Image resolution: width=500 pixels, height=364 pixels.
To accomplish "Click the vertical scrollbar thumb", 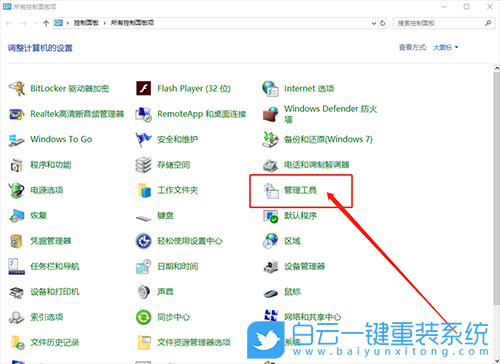I will (497, 188).
